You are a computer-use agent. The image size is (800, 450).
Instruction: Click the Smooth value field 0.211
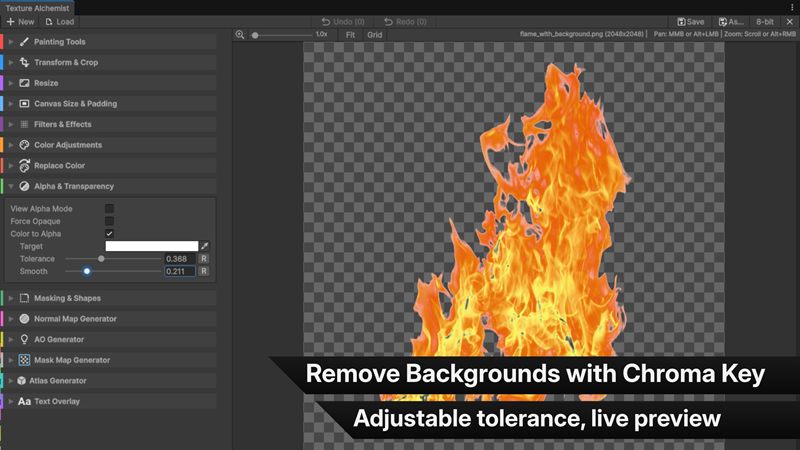coord(180,271)
